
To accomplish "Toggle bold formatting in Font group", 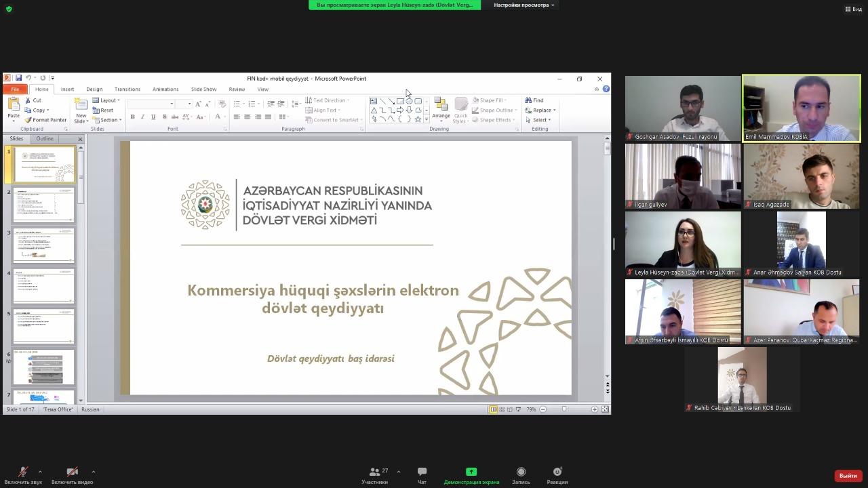I will (x=132, y=117).
